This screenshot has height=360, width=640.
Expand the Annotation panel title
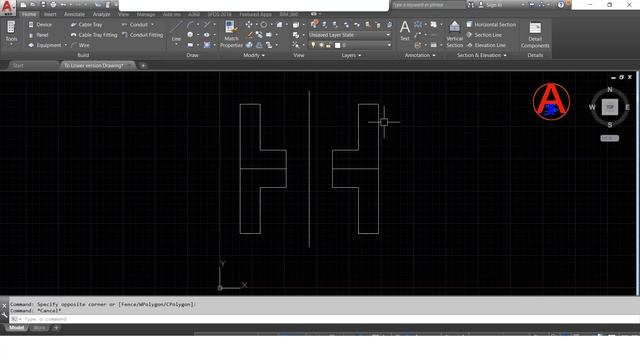coord(420,55)
